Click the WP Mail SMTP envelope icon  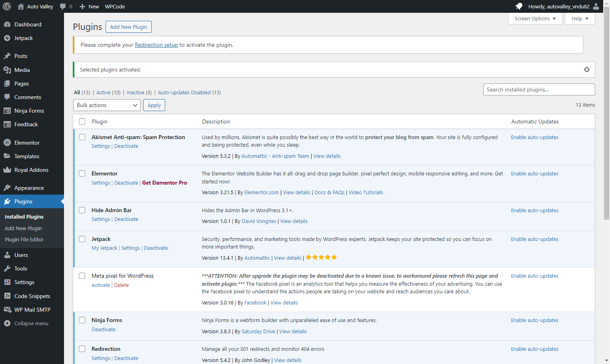point(7,310)
